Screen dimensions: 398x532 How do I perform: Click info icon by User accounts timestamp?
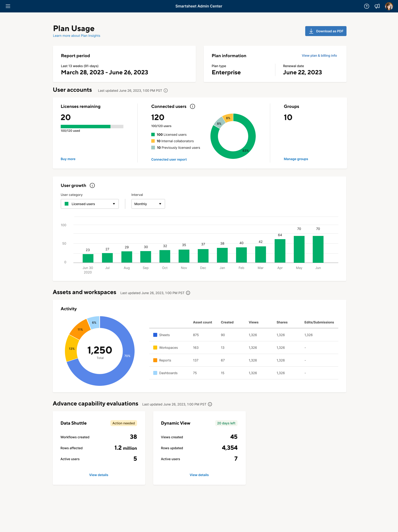[x=166, y=90]
